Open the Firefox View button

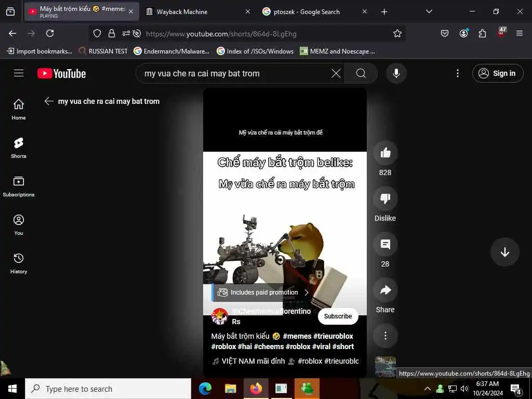coord(10,12)
